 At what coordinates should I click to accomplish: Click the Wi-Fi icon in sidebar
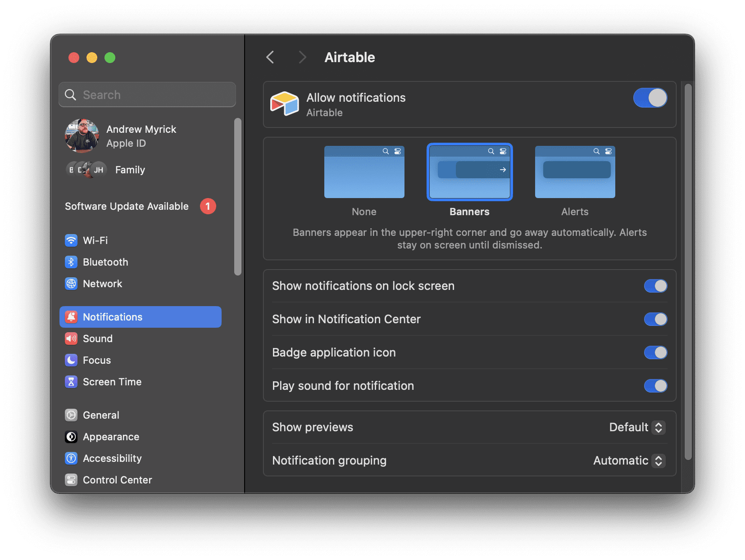[71, 240]
